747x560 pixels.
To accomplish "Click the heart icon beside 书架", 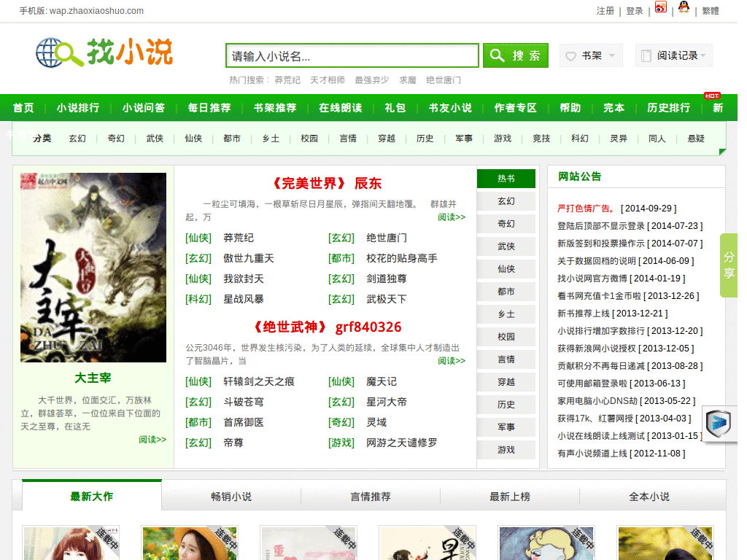I will pos(570,56).
